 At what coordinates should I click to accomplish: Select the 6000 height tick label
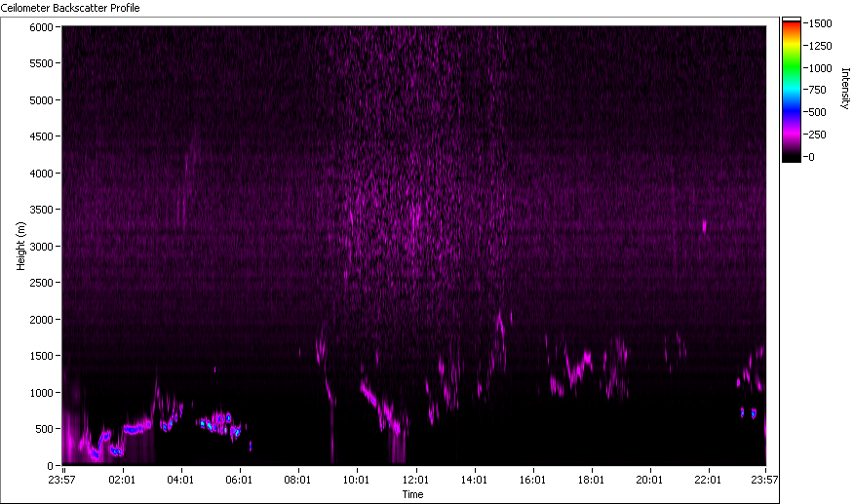(x=41, y=27)
